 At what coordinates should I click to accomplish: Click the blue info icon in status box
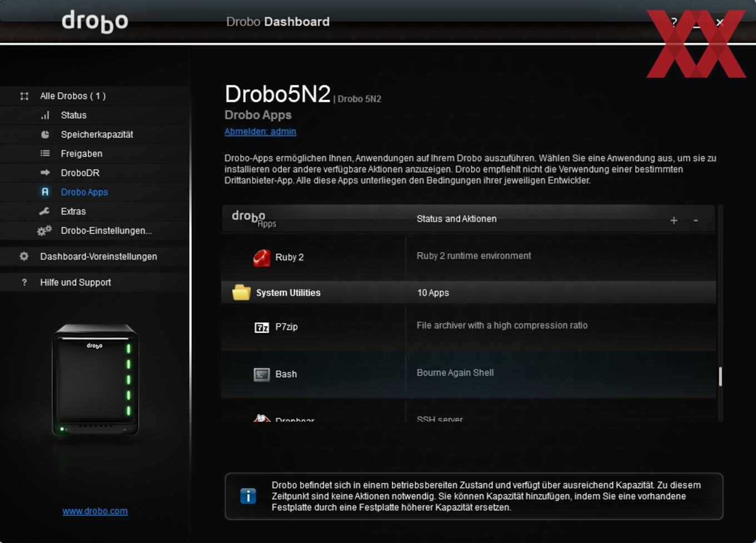click(x=248, y=496)
